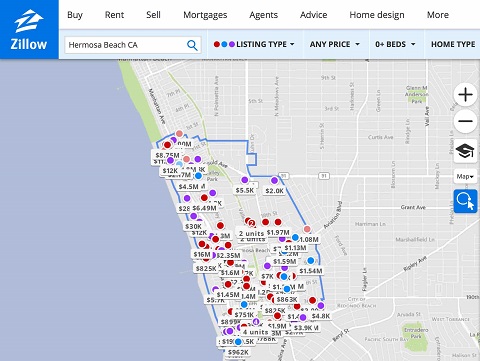Screen dimensions: 480x361
Task: Toggle the schools graduation cap icon
Action: coord(465,151)
